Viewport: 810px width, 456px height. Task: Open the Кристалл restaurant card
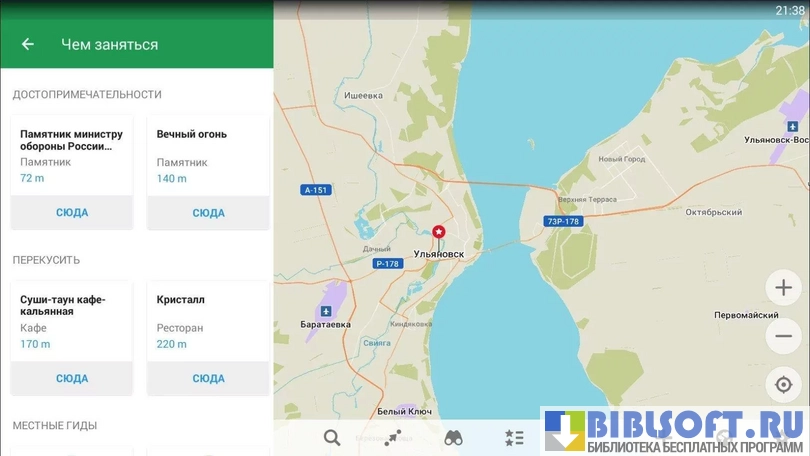point(208,320)
